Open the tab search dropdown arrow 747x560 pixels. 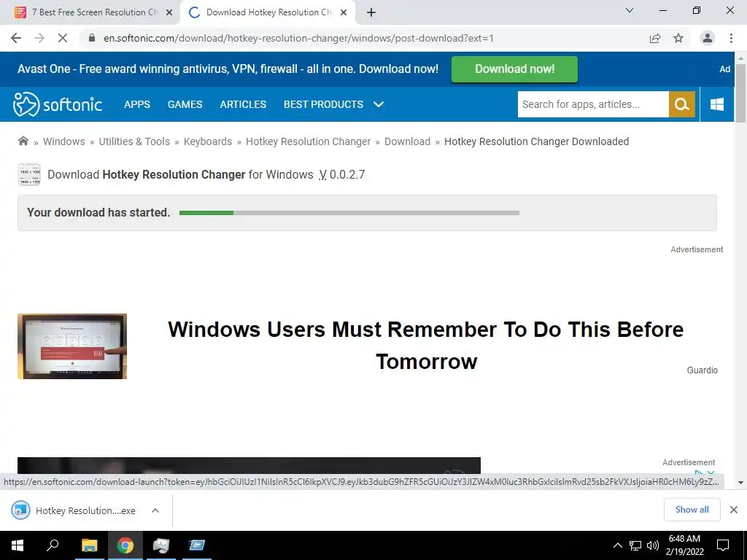click(630, 10)
